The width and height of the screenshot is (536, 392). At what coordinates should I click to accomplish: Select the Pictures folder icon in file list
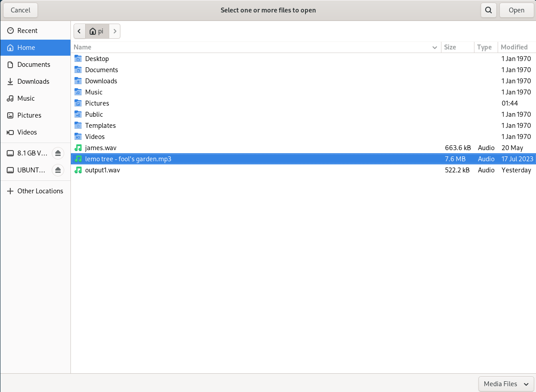point(78,103)
